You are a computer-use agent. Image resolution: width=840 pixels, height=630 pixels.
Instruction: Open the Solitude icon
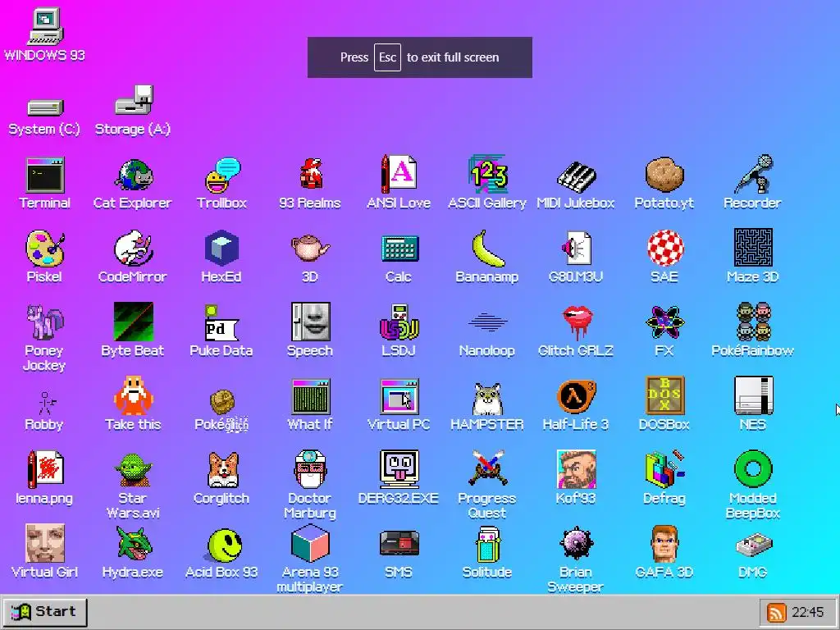point(487,545)
